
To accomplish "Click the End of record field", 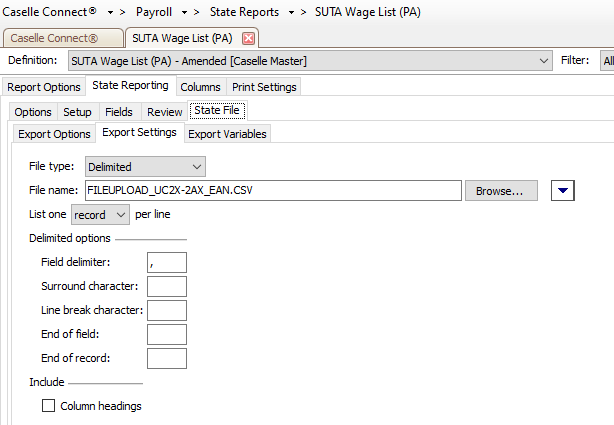I will tap(166, 358).
